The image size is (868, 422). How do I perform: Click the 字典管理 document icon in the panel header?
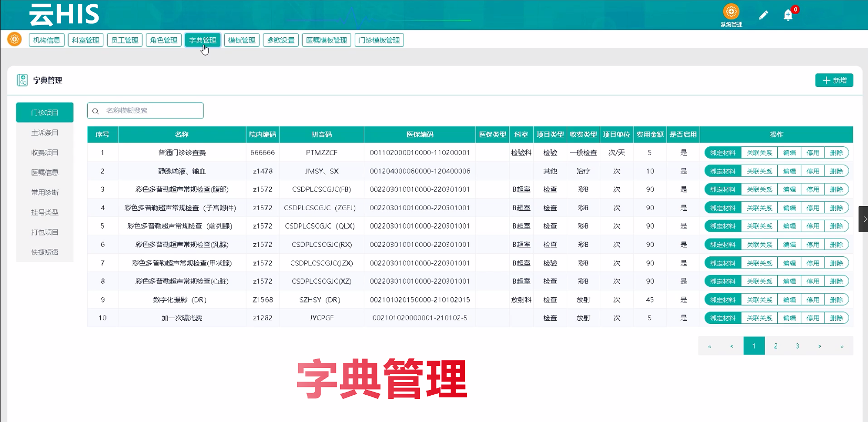[23, 80]
